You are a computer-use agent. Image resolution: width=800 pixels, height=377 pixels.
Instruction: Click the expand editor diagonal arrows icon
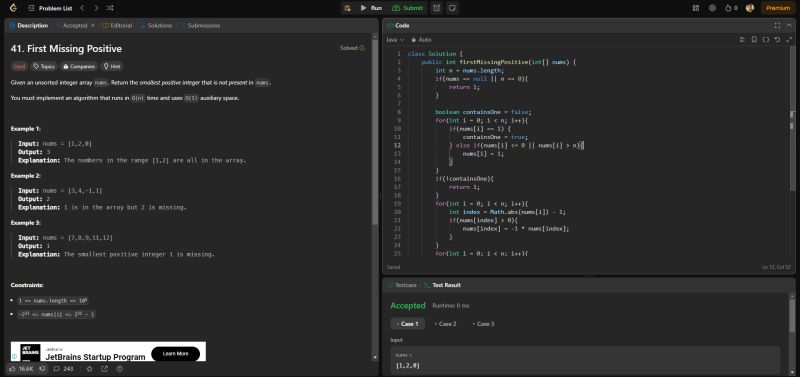(x=789, y=39)
